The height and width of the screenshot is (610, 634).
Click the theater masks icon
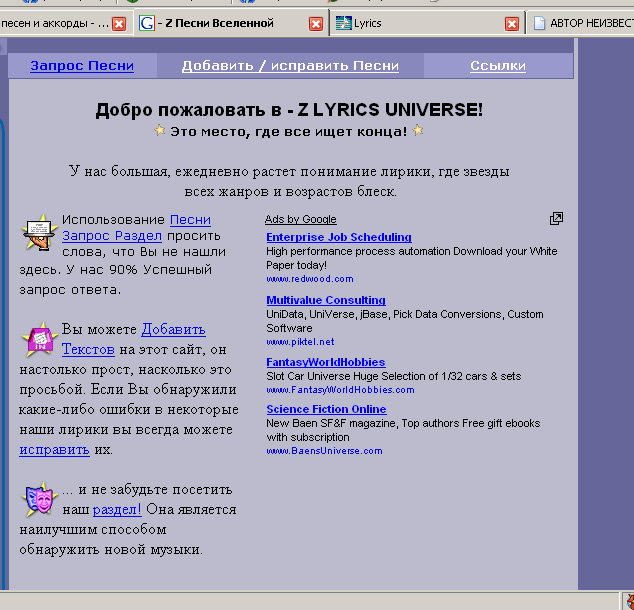coord(38,497)
